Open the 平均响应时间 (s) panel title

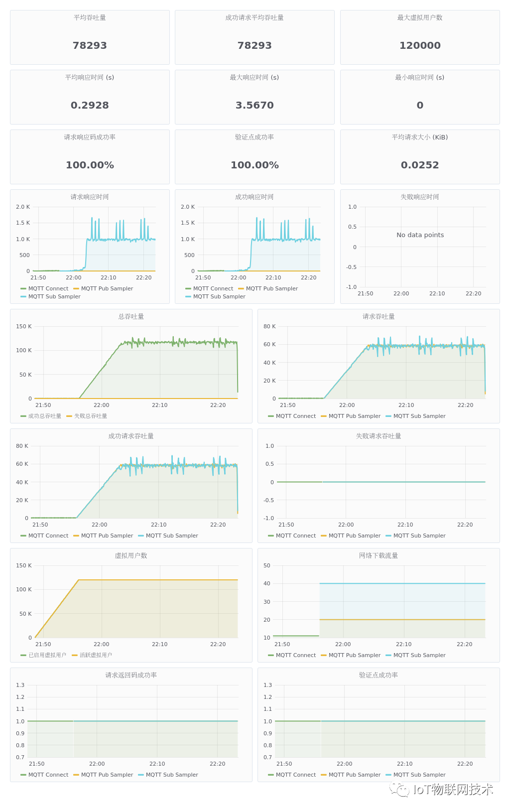(x=90, y=78)
